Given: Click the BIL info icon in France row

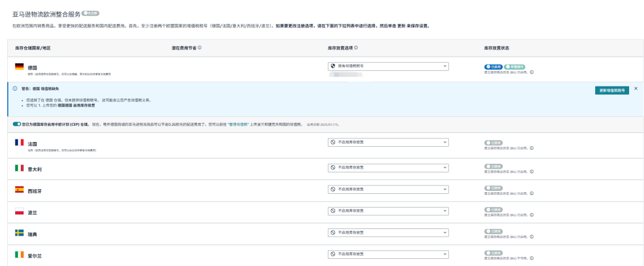Looking at the screenshot, I should [x=531, y=148].
